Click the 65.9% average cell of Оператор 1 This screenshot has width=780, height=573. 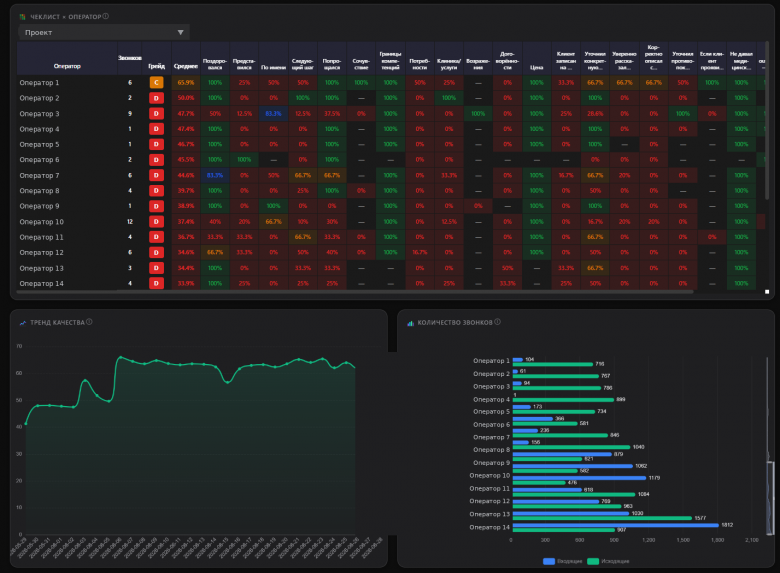coord(186,83)
